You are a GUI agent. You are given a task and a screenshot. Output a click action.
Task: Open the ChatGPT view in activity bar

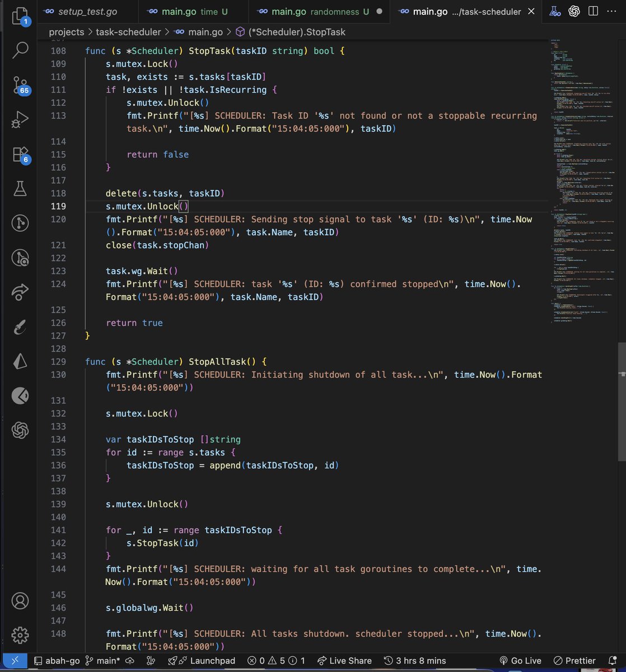click(20, 431)
